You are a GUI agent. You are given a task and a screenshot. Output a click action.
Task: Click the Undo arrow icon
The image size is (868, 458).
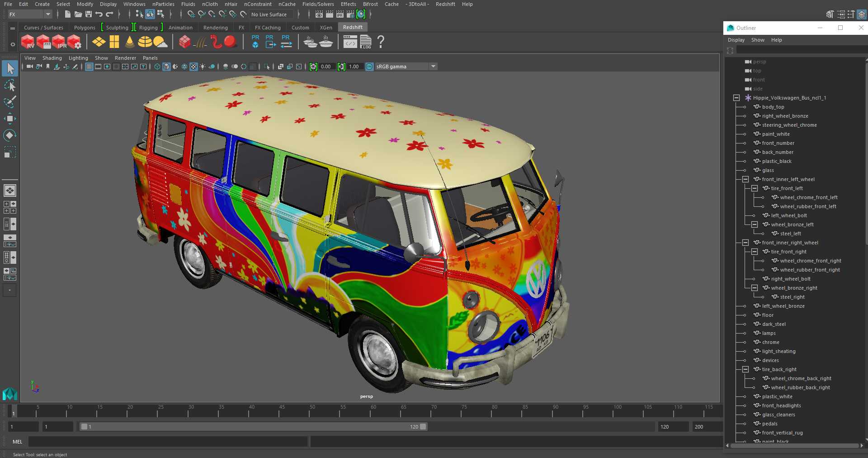tap(99, 14)
